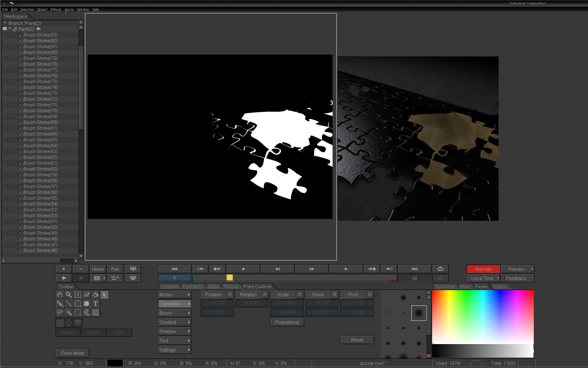Collapse the Paint(2) operator tree

click(x=10, y=29)
